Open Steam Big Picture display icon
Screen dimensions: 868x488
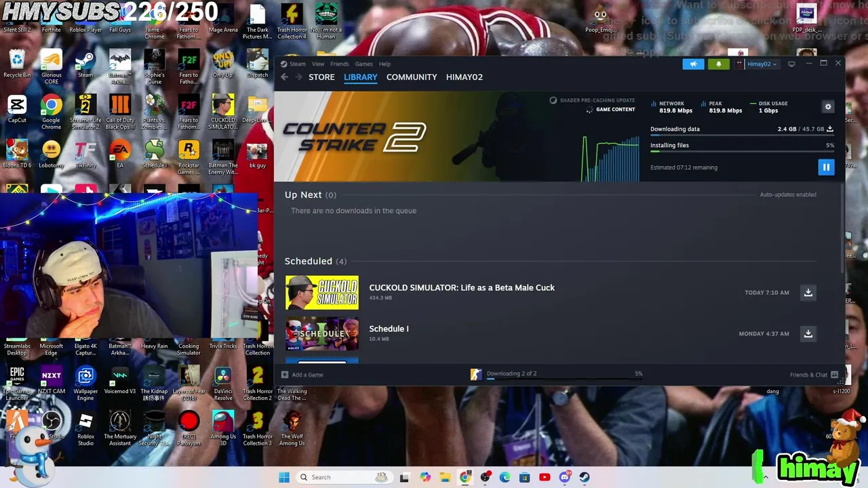[x=791, y=64]
